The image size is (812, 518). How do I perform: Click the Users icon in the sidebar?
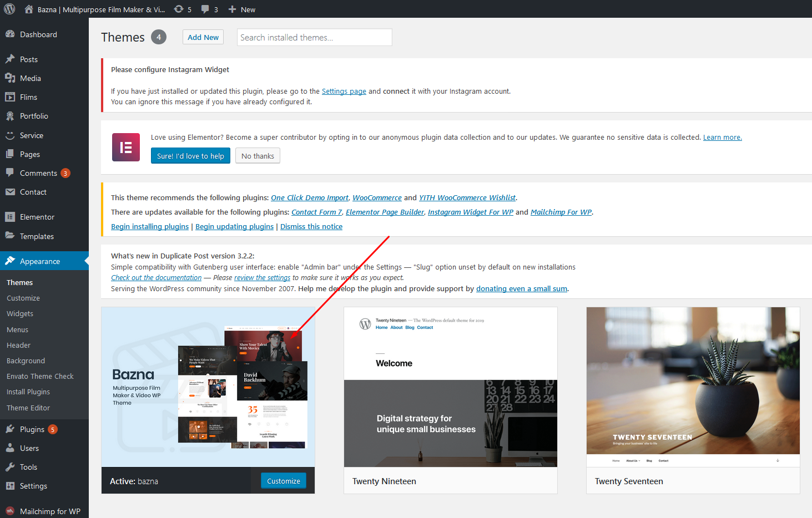coord(10,448)
